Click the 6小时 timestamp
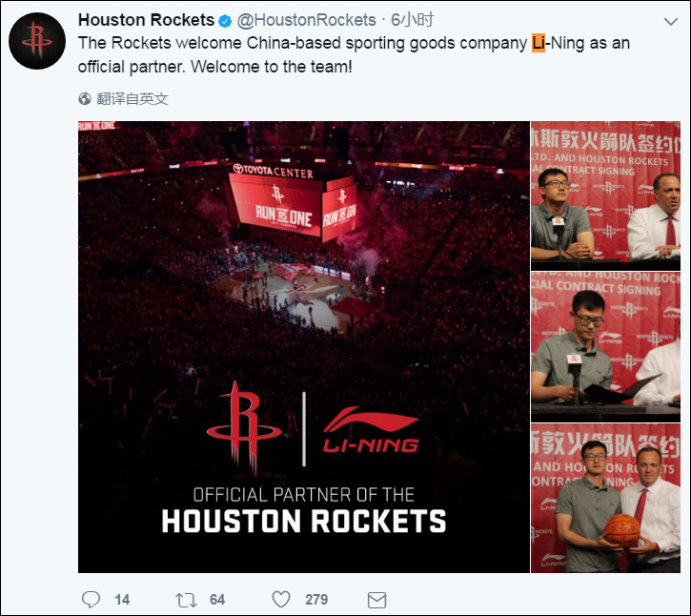Viewport: 691px width, 616px height. [412, 20]
